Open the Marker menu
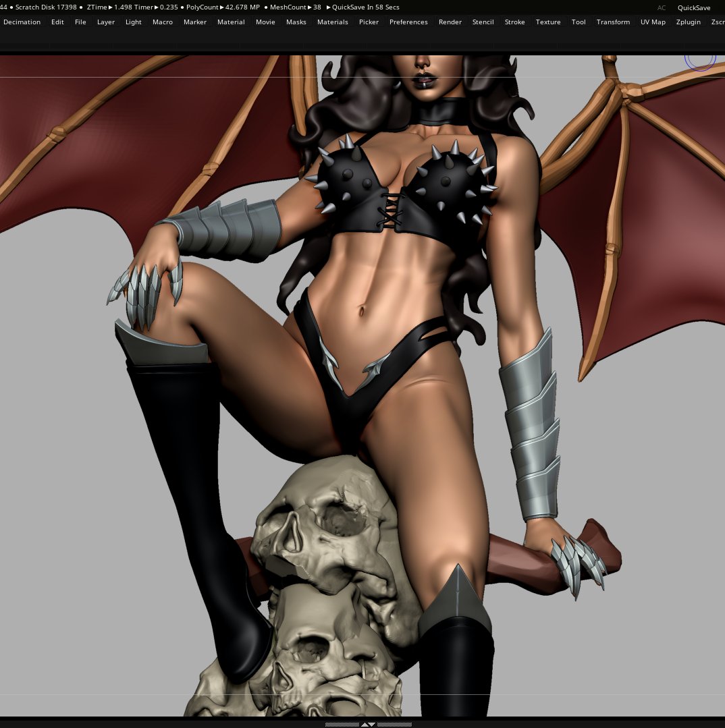This screenshot has width=725, height=728. click(195, 22)
